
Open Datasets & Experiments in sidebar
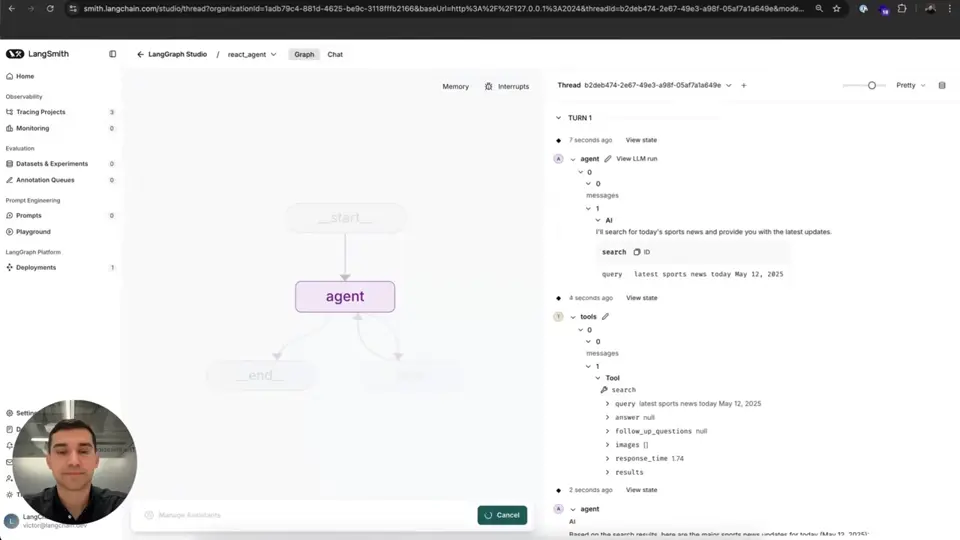(52, 163)
